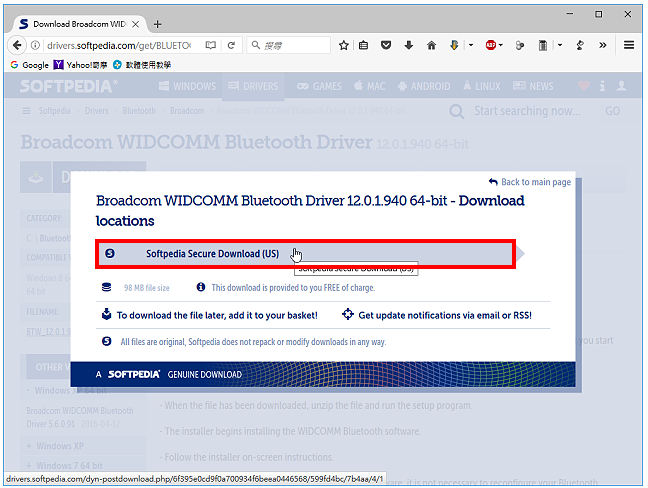
Task: Open a new browser tab
Action: click(157, 24)
